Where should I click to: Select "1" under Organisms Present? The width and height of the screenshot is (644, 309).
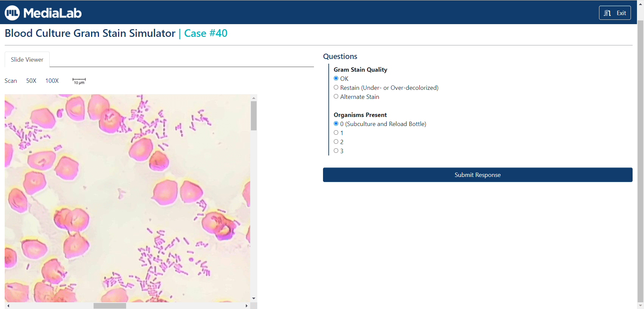click(x=336, y=132)
